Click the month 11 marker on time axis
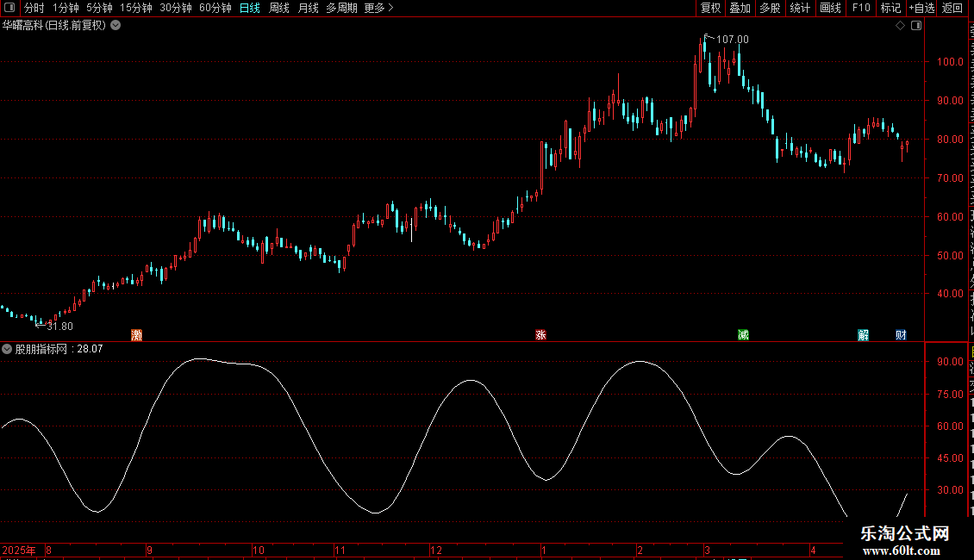Image resolution: width=974 pixels, height=560 pixels. 340,550
